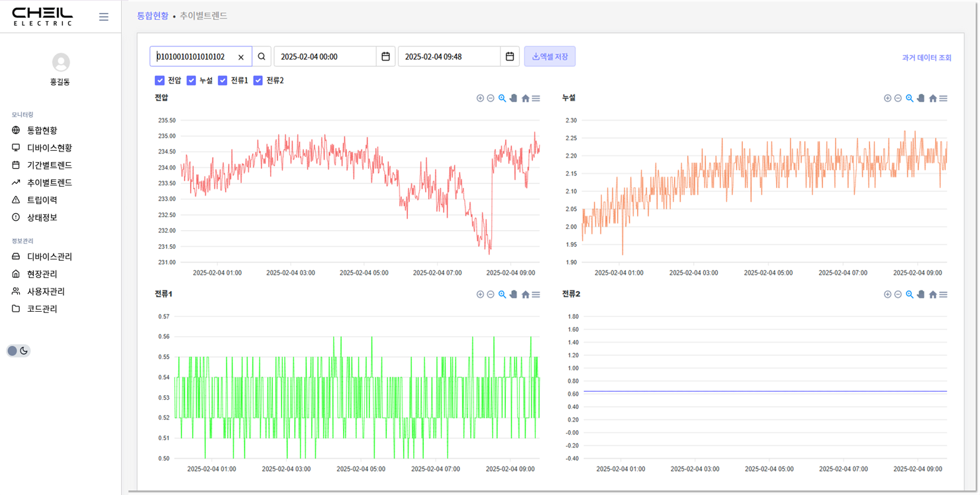
Task: Open 트립이력 in the sidebar
Action: [x=42, y=200]
